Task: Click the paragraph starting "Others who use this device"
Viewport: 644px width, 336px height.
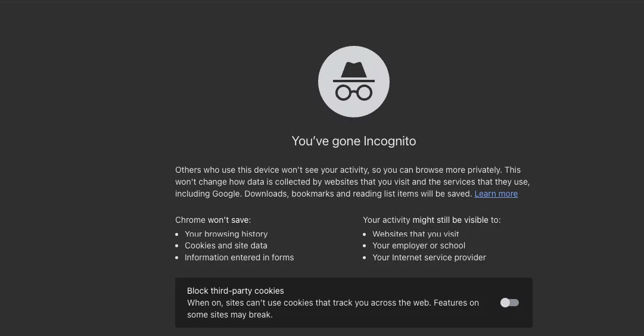Action: click(353, 182)
